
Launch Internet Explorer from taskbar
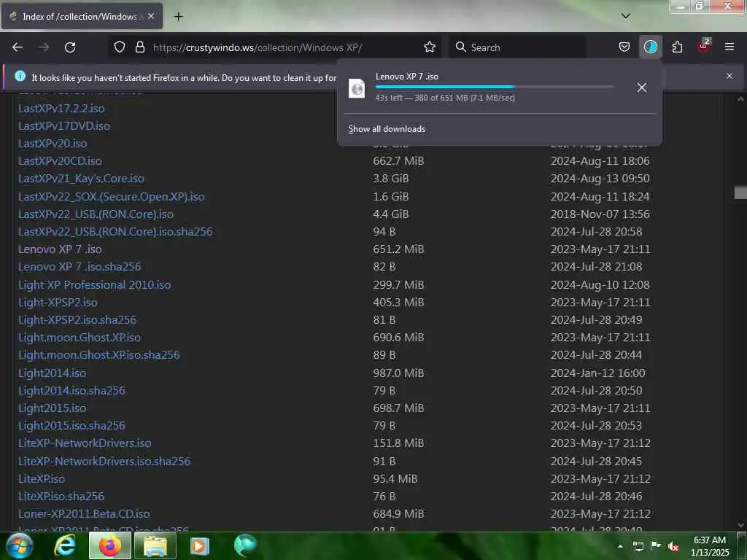point(64,545)
